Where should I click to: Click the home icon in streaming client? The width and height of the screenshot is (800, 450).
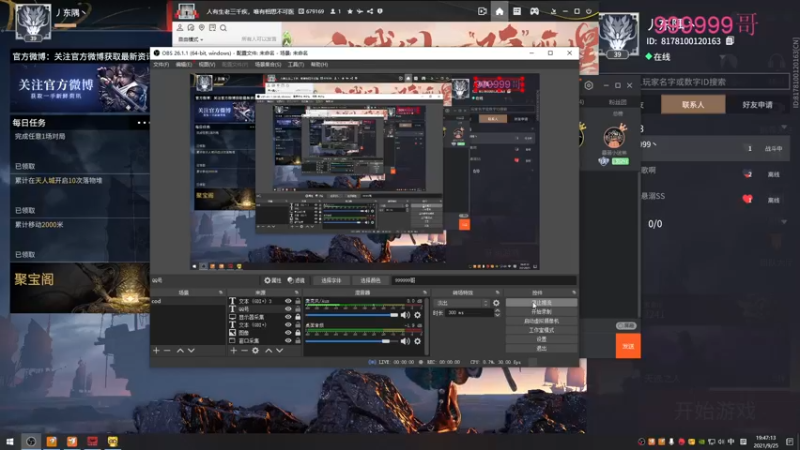pos(499,11)
